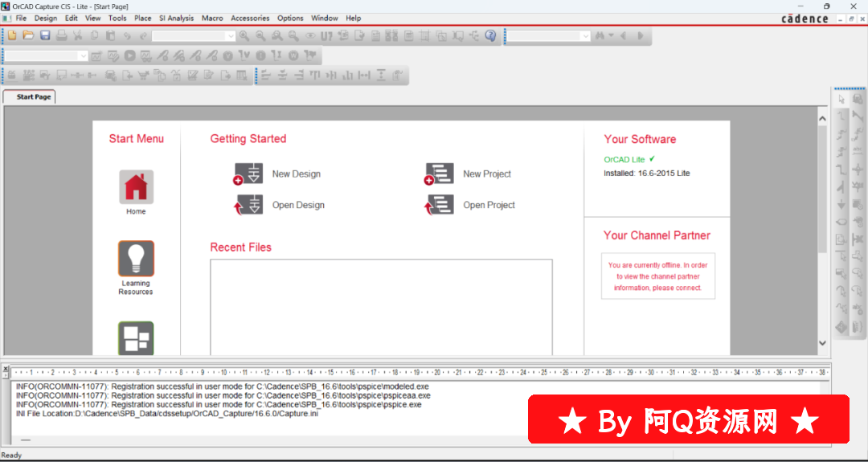Click the Help question mark icon

pos(490,36)
